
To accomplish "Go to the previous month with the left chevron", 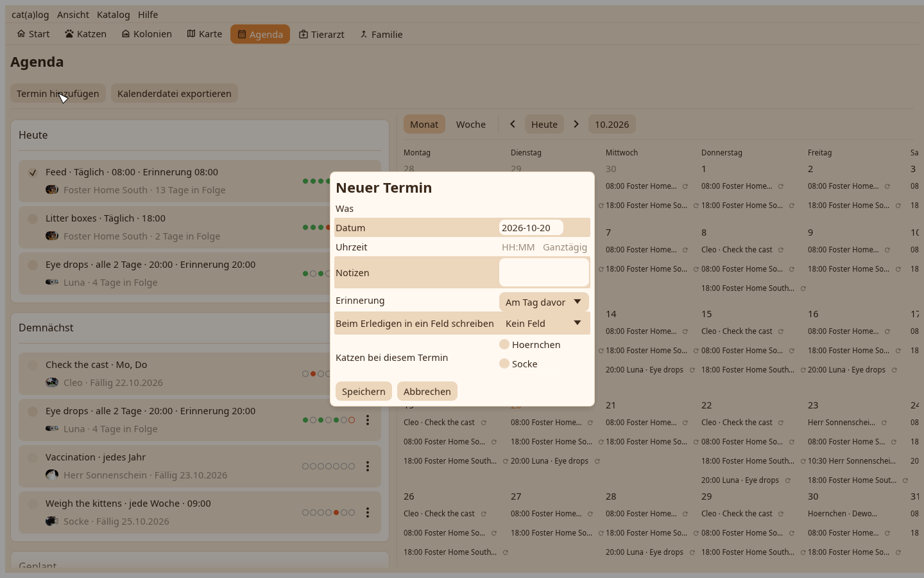I will tap(513, 124).
